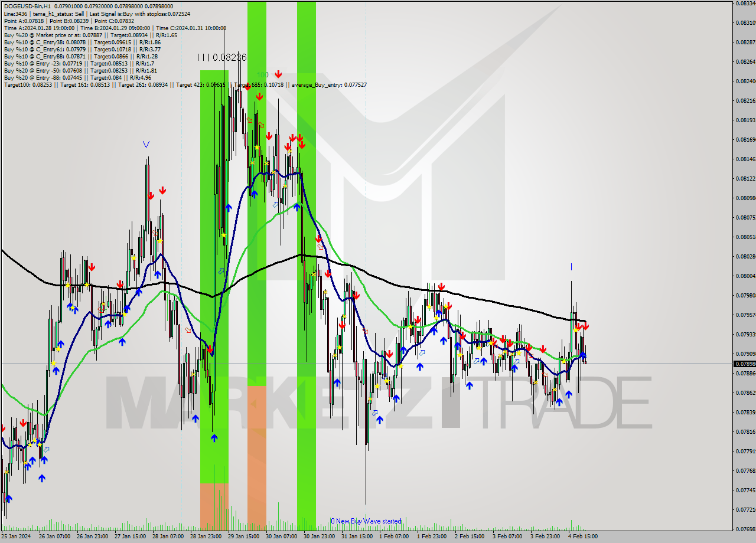Select the '3 Feb 07:00' time label
The width and height of the screenshot is (756, 543).
point(507,537)
